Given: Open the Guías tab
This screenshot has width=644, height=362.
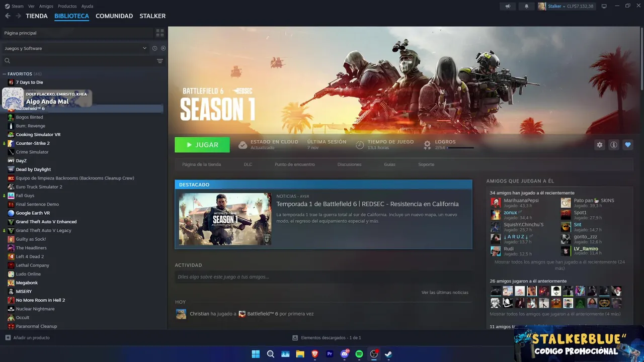Looking at the screenshot, I should tap(389, 164).
